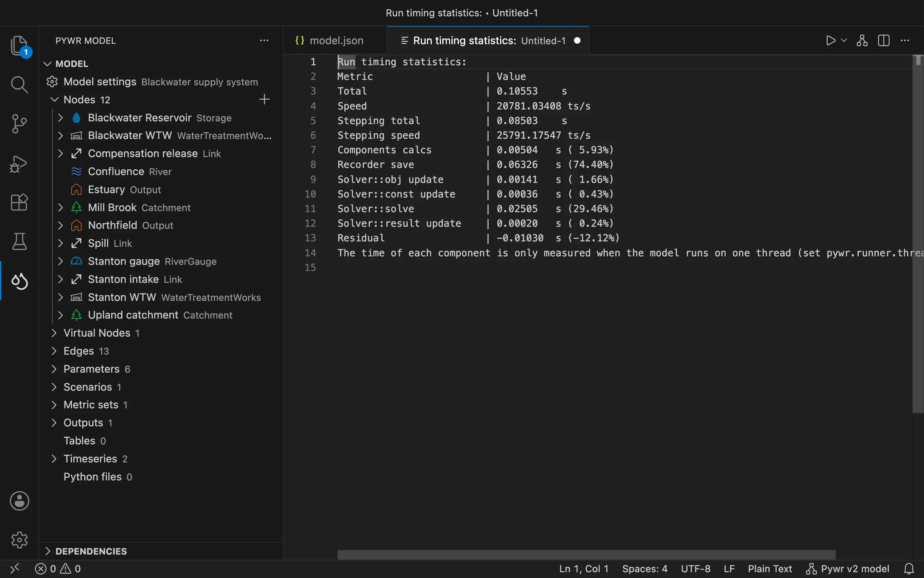924x578 pixels.
Task: Change language mode Plain Text
Action: click(x=770, y=569)
